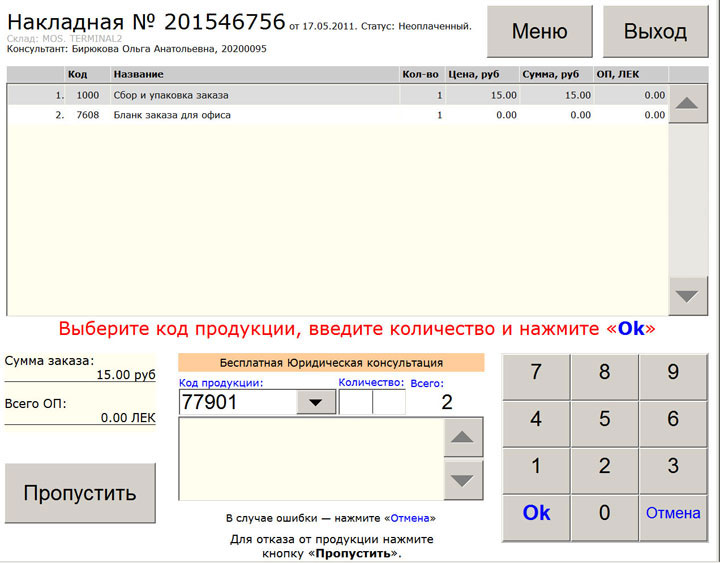
Task: Click the Всего value 2
Action: 447,402
